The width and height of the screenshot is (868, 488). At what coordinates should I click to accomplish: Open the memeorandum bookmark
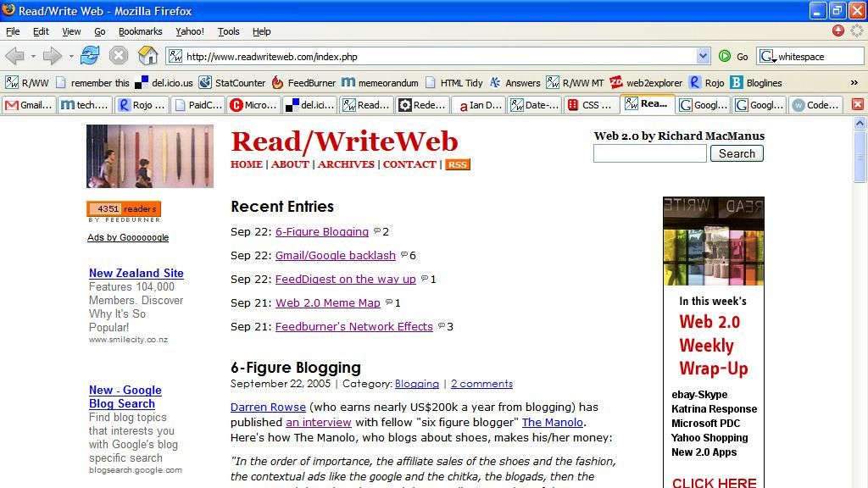pos(380,83)
